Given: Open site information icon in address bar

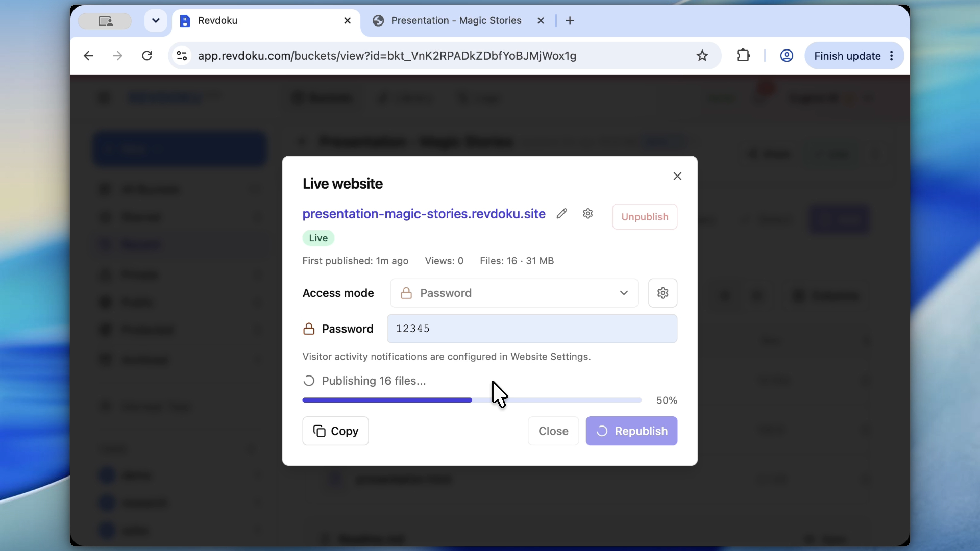Looking at the screenshot, I should pyautogui.click(x=182, y=56).
